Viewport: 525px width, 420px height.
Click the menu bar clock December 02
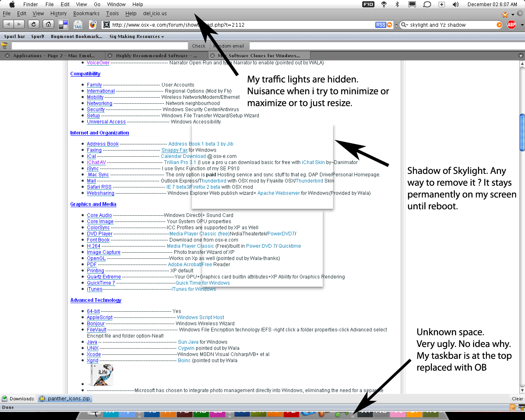tap(492, 5)
